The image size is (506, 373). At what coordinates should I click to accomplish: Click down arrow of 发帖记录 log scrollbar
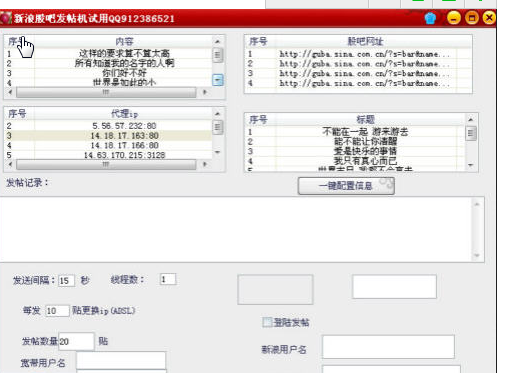(x=477, y=255)
